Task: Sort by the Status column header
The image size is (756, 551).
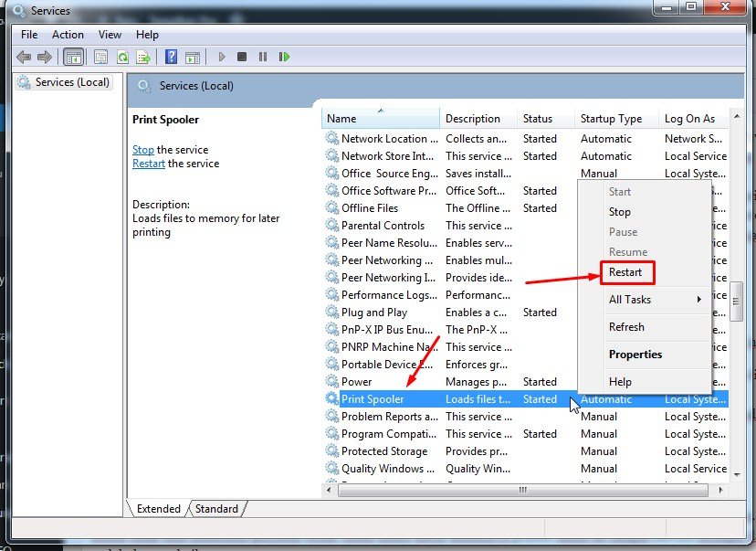Action: 546,119
